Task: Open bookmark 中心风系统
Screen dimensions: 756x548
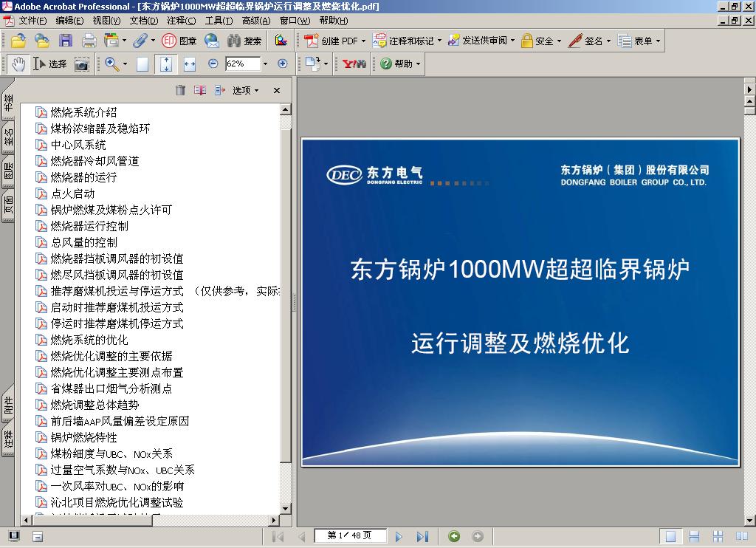Action: click(x=78, y=145)
